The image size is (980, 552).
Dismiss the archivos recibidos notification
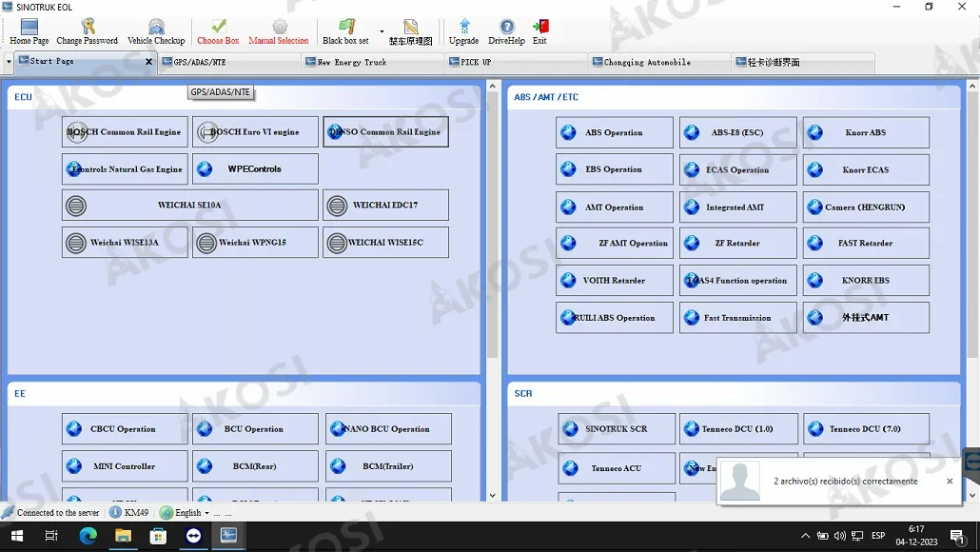[x=950, y=482]
